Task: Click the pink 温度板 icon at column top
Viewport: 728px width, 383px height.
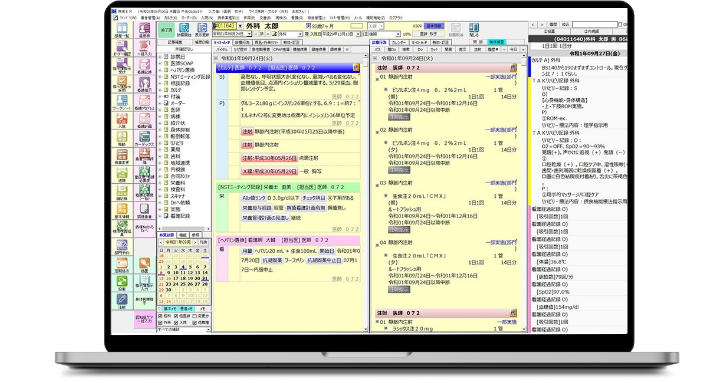Action: (x=144, y=31)
